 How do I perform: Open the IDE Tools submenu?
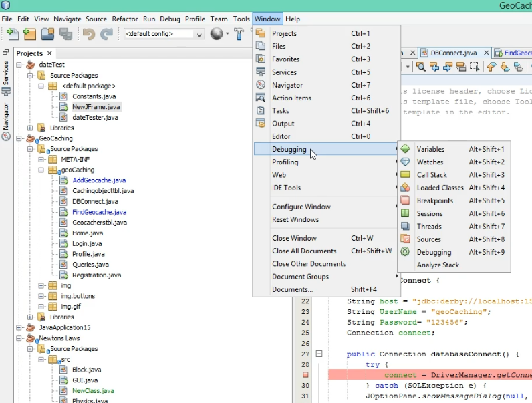[x=326, y=188]
